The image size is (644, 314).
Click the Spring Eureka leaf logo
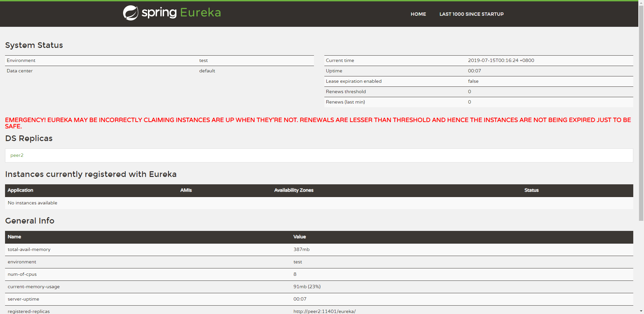(130, 13)
